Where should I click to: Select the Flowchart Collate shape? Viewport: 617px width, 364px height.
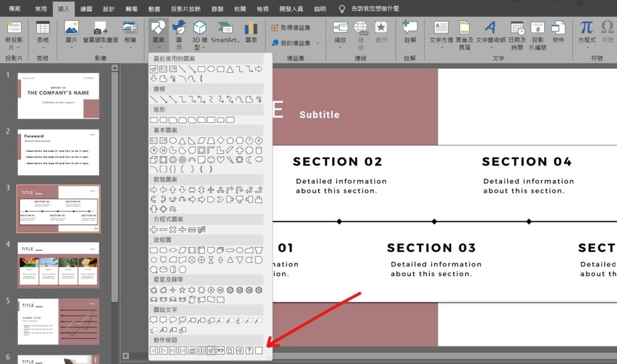click(211, 260)
